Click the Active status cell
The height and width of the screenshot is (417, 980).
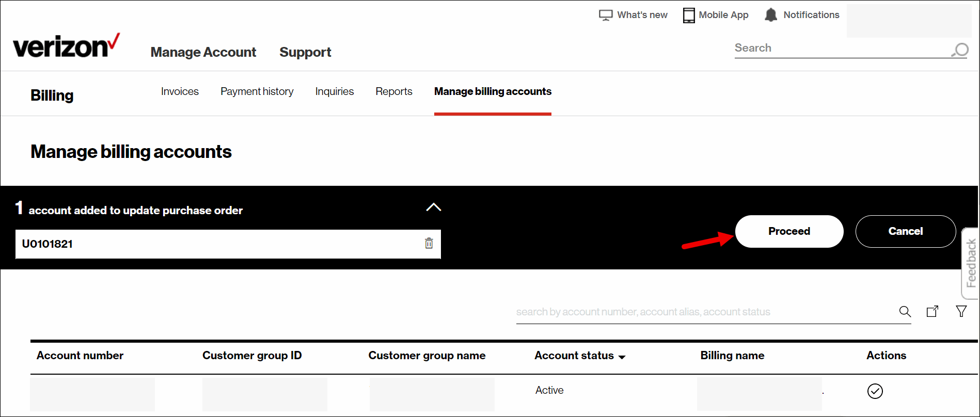point(549,390)
